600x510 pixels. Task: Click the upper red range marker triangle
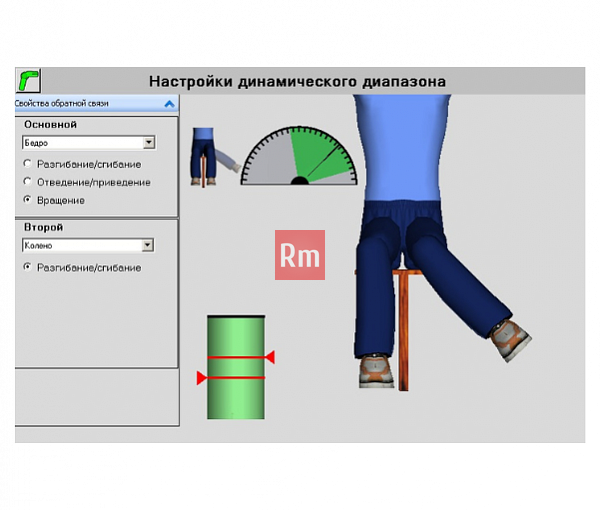[270, 357]
